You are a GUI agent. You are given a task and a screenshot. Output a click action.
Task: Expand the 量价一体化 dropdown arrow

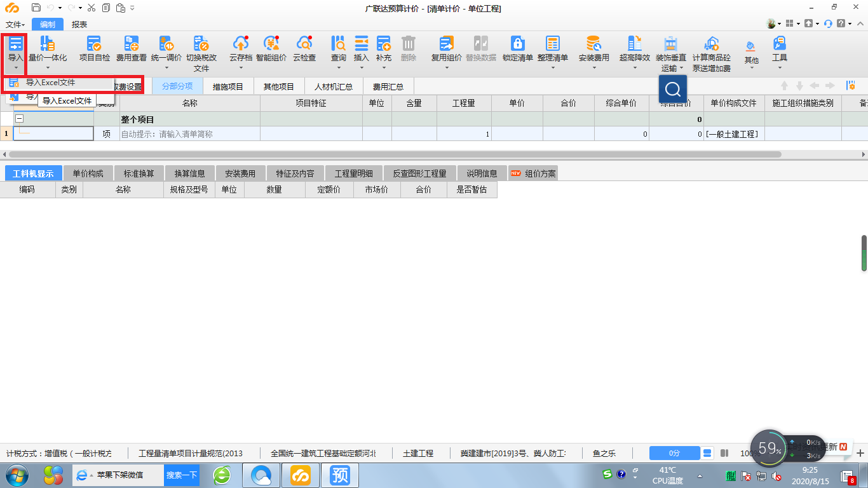tap(48, 67)
